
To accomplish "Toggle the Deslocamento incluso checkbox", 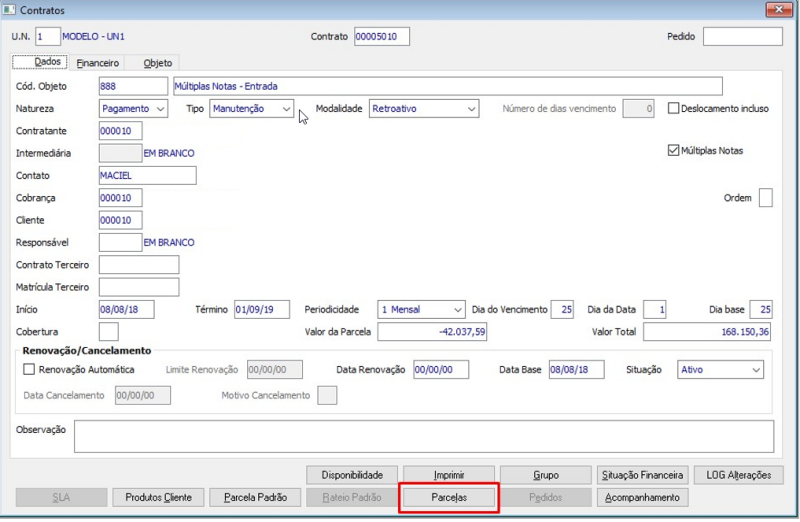I will [x=673, y=108].
